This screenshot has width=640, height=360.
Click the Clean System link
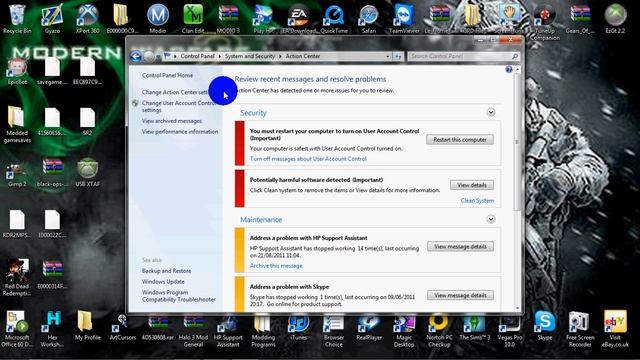click(477, 200)
